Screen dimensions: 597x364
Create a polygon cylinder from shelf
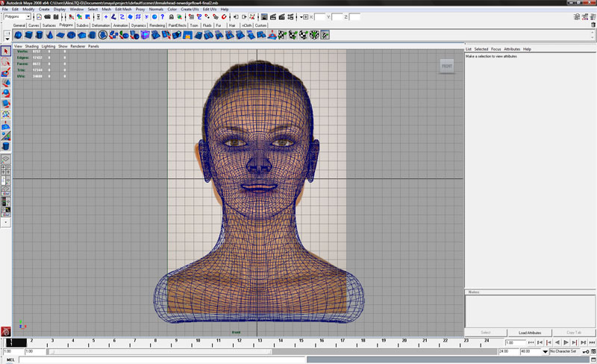40,35
